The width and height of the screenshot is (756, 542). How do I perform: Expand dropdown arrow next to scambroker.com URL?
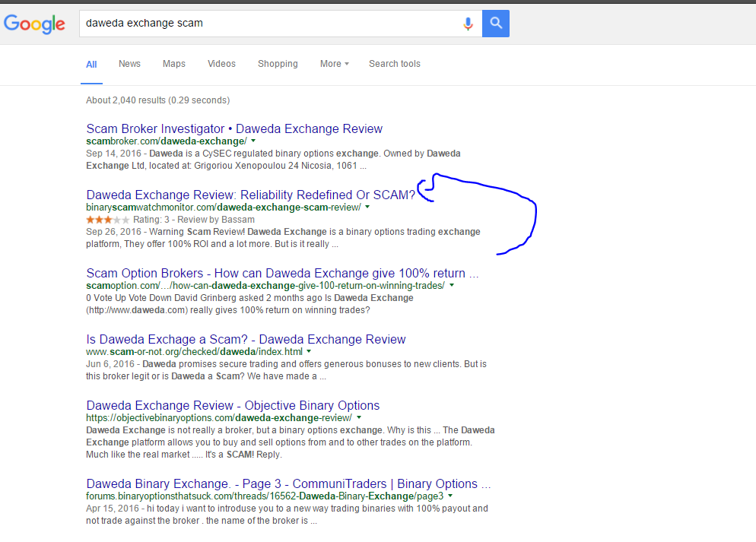pyautogui.click(x=253, y=141)
